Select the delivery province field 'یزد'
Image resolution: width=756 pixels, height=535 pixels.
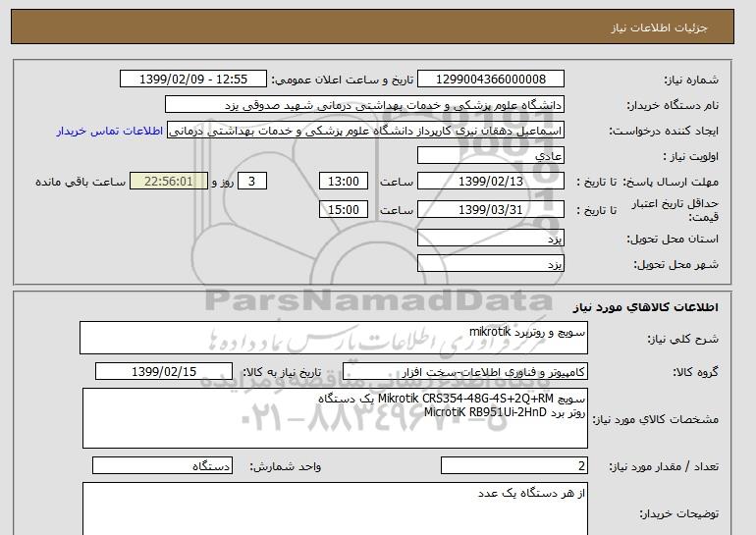490,239
